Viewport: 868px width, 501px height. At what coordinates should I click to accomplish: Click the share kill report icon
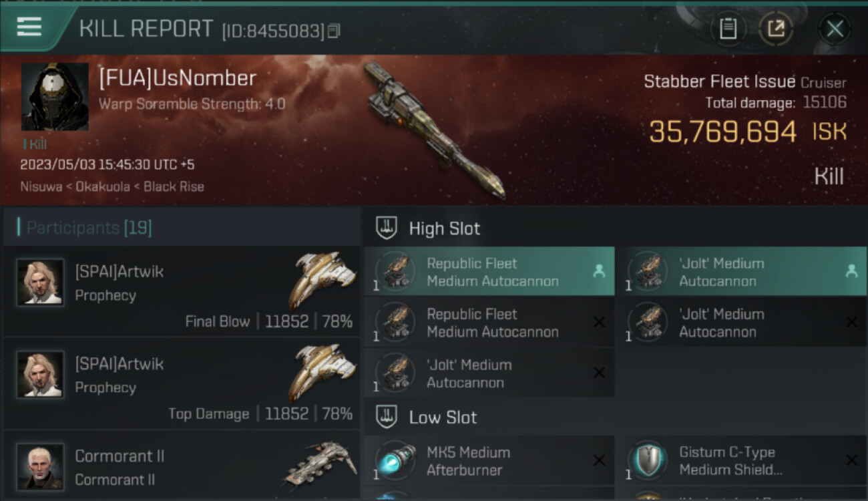pos(776,29)
